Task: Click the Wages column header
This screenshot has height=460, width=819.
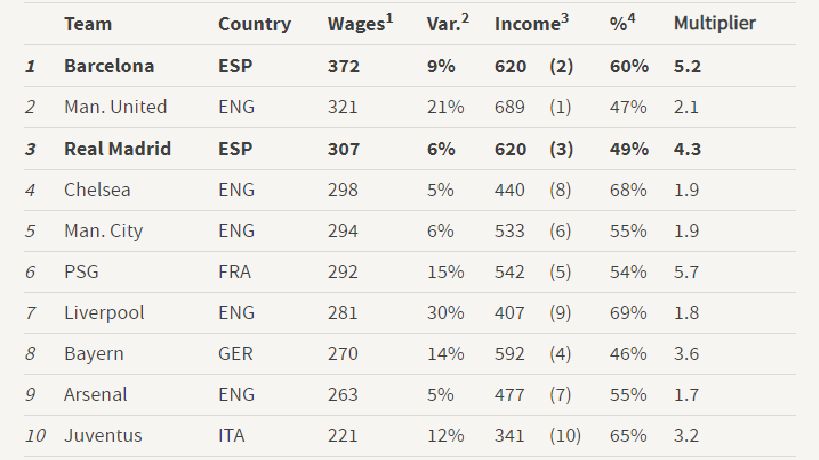Action: [360, 23]
